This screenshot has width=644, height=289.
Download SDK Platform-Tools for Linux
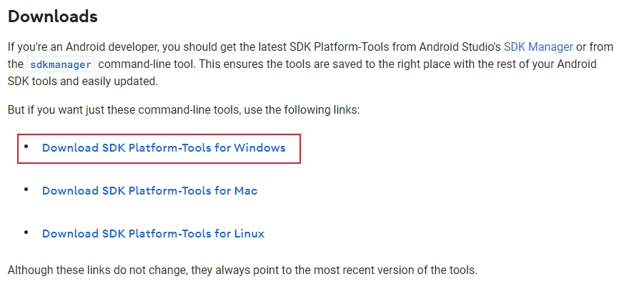point(153,234)
